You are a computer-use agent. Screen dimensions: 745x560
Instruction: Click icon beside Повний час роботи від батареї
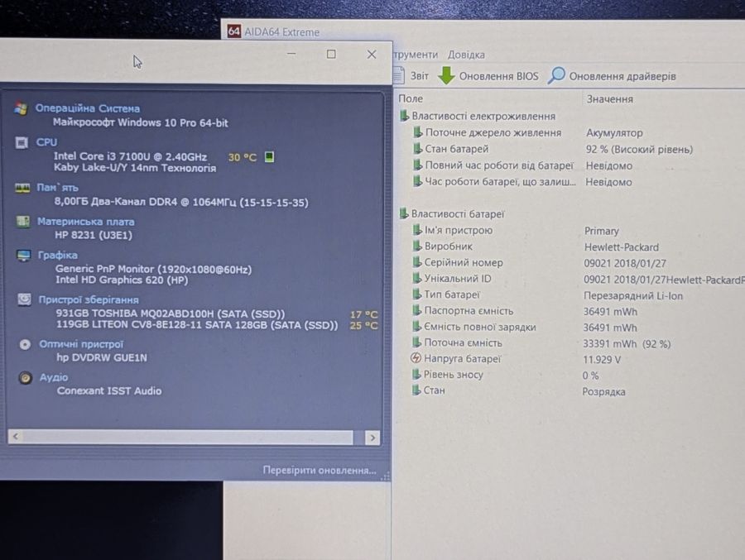coord(417,165)
